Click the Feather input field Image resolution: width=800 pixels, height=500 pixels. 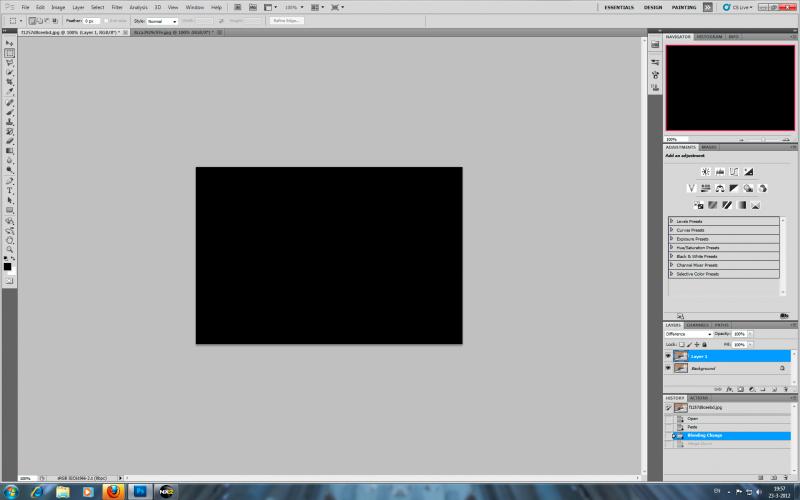(92, 21)
